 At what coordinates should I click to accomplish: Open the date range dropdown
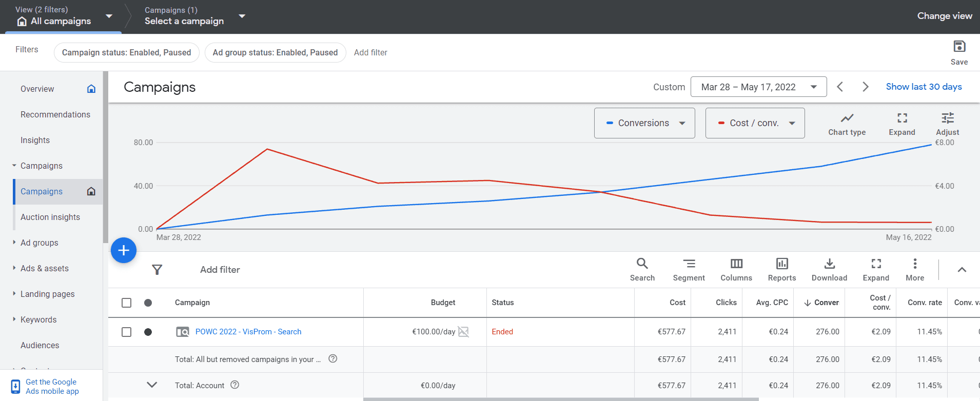pyautogui.click(x=759, y=87)
